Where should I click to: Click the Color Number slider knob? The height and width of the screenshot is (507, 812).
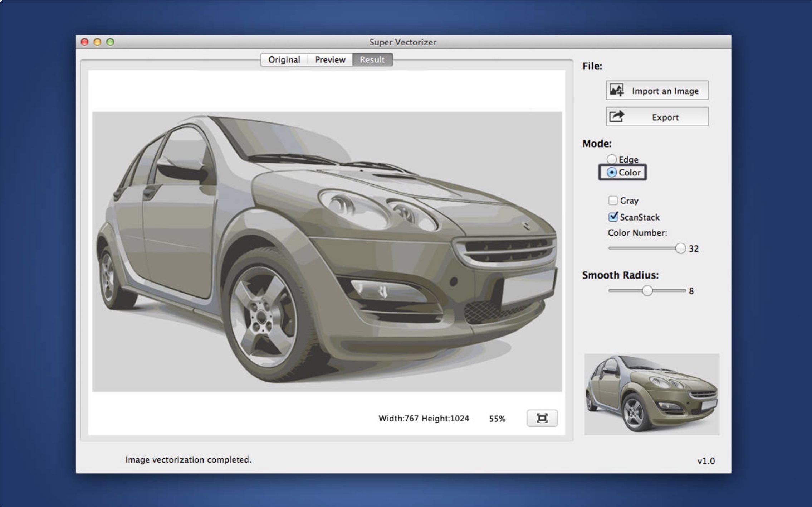tap(680, 248)
